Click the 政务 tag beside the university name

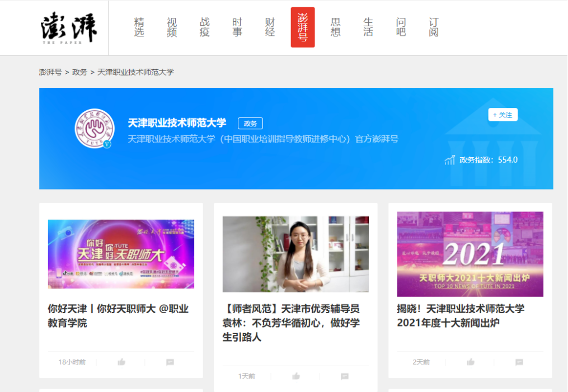tap(250, 124)
